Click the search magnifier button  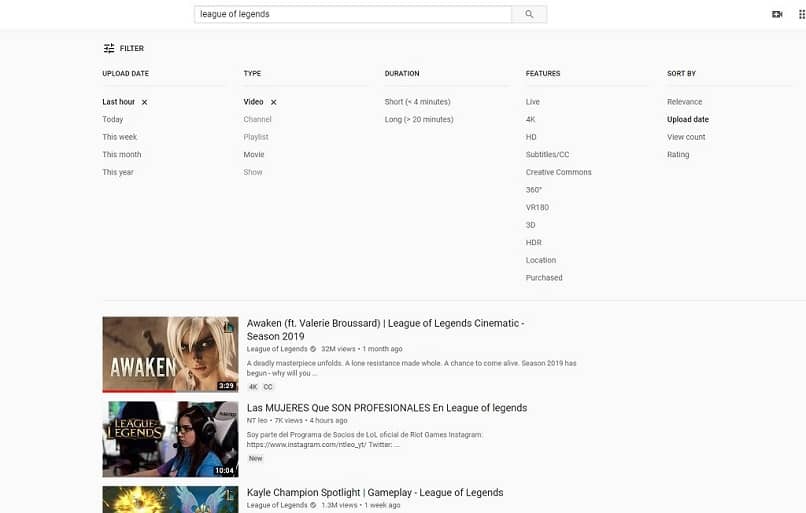[x=529, y=14]
